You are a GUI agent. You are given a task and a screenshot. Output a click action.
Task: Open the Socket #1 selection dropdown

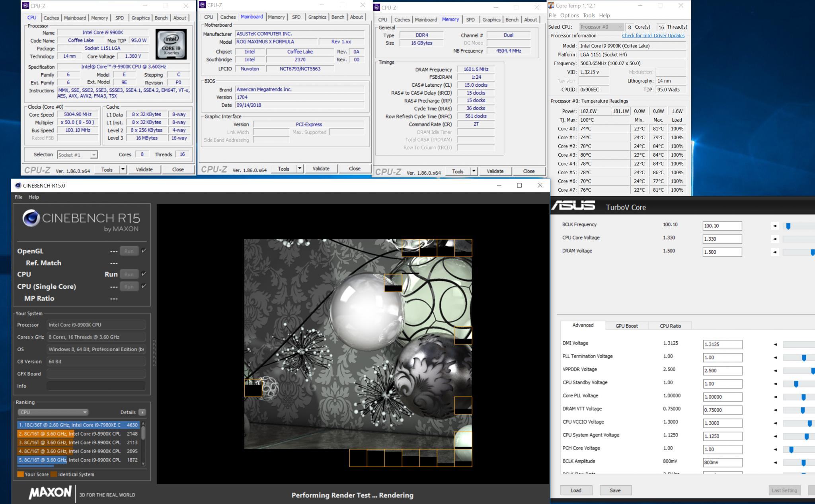click(x=77, y=155)
